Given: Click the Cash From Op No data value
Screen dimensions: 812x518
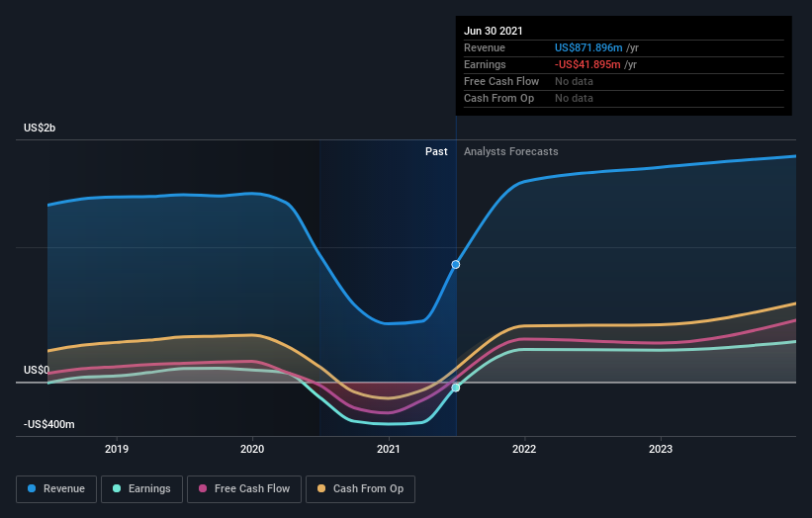Looking at the screenshot, I should 574,98.
